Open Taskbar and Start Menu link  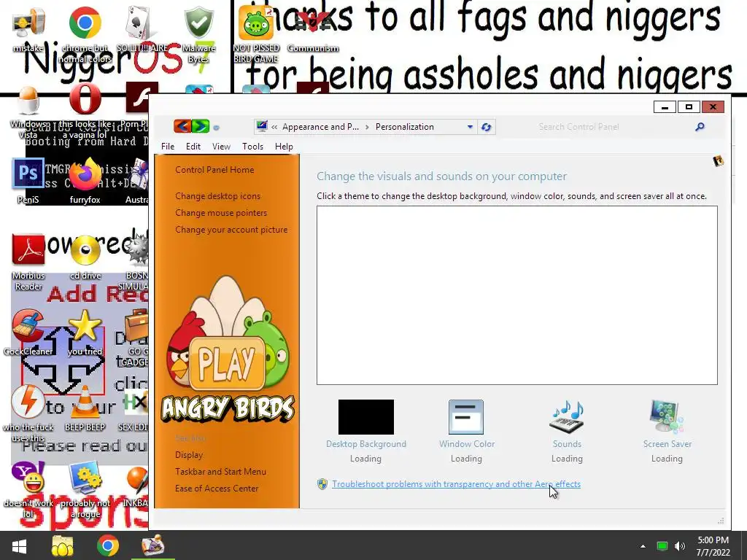coord(220,472)
